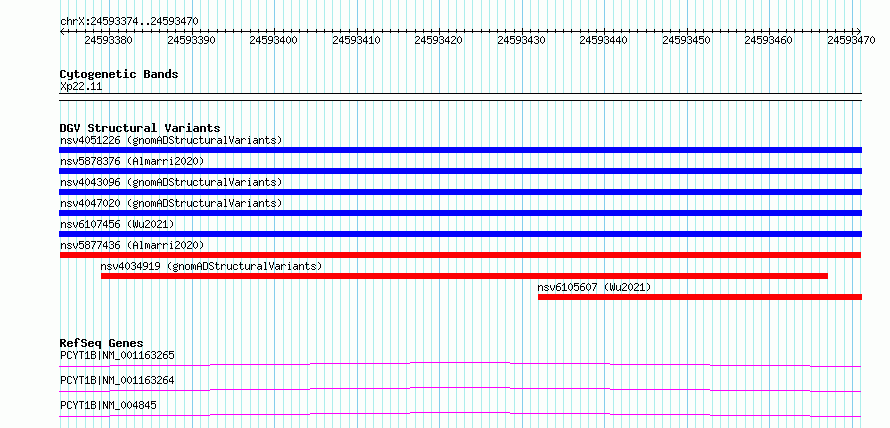890x428 pixels.
Task: Open variant label nsv4051226 (gnomADStructuralVariants)
Action: pyautogui.click(x=171, y=140)
